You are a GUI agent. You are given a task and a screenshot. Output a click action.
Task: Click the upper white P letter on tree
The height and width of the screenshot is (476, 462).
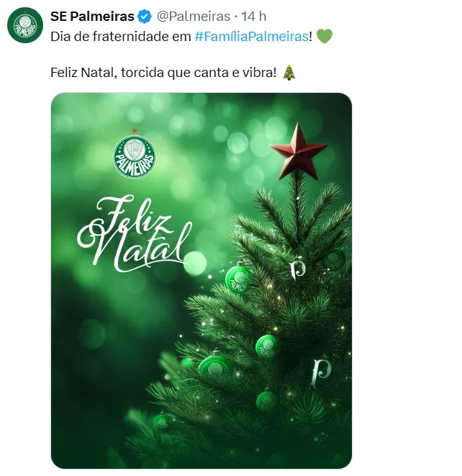click(x=296, y=269)
